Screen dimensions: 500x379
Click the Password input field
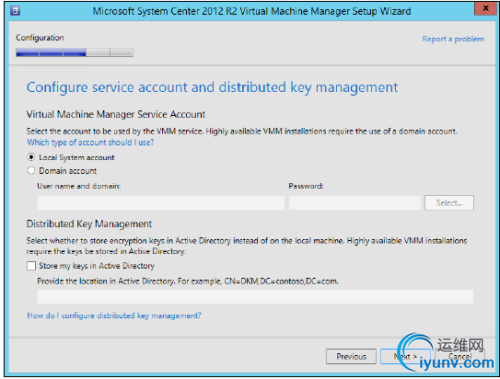[355, 203]
